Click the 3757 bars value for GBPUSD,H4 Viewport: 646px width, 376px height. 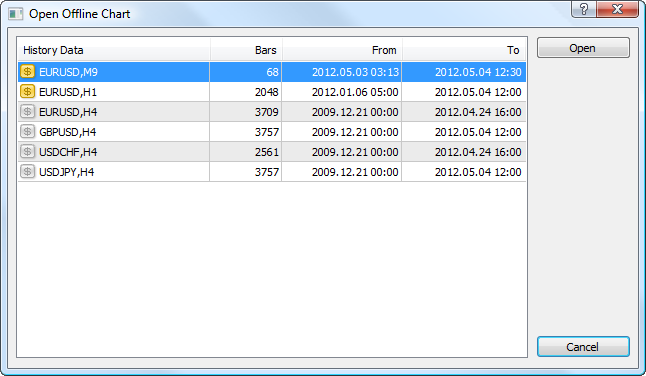[267, 132]
